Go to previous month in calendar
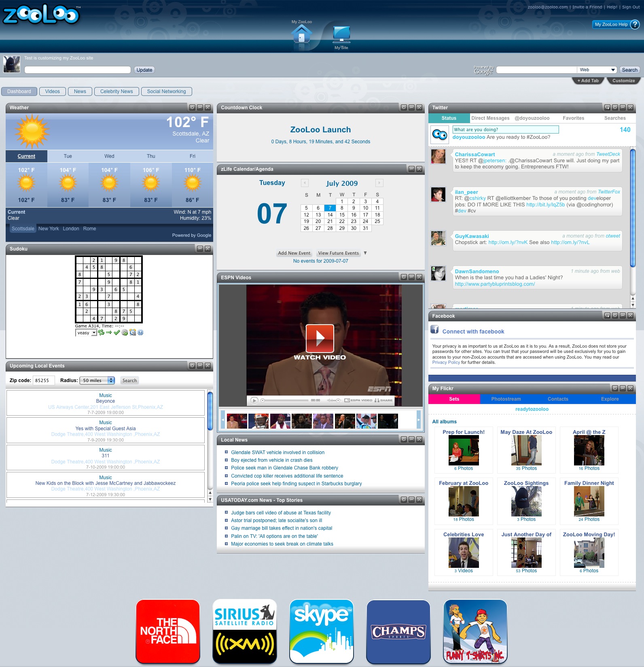 click(305, 183)
